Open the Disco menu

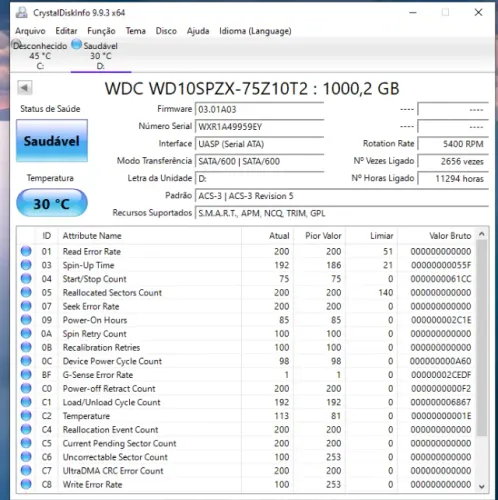click(166, 31)
